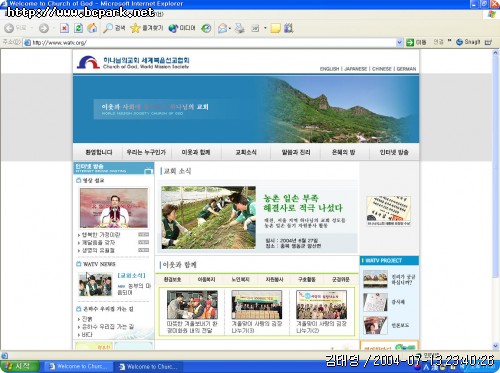This screenshot has width=500, height=373.
Task: Open the Media (미디어) toolbar button
Action: coord(182,28)
